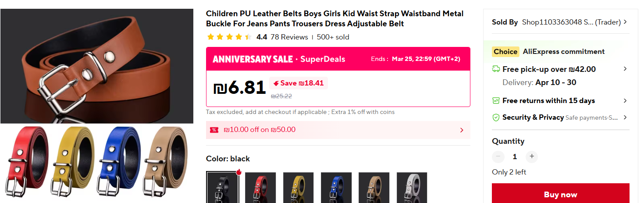Click the coupon percent tag icon
The height and width of the screenshot is (203, 644).
(x=214, y=130)
